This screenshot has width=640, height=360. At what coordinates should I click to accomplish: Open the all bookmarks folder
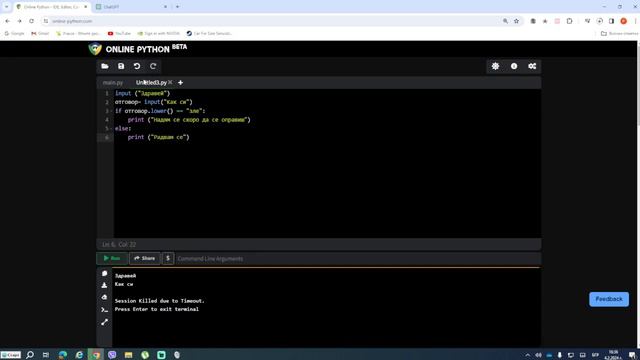tap(619, 33)
